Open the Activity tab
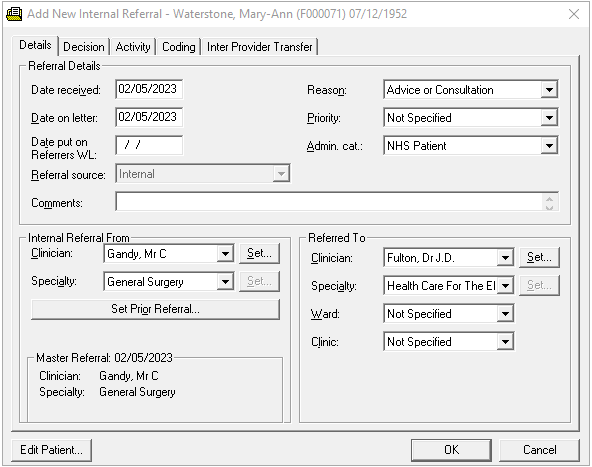592x467 pixels. pos(133,47)
